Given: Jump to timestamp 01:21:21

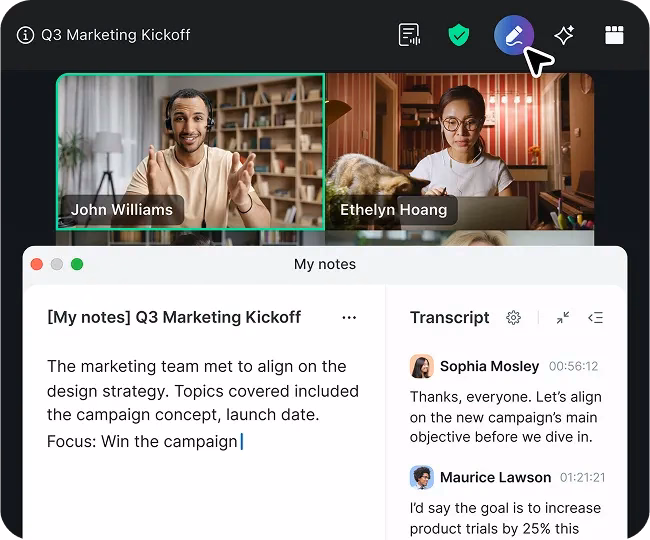Looking at the screenshot, I should [582, 478].
